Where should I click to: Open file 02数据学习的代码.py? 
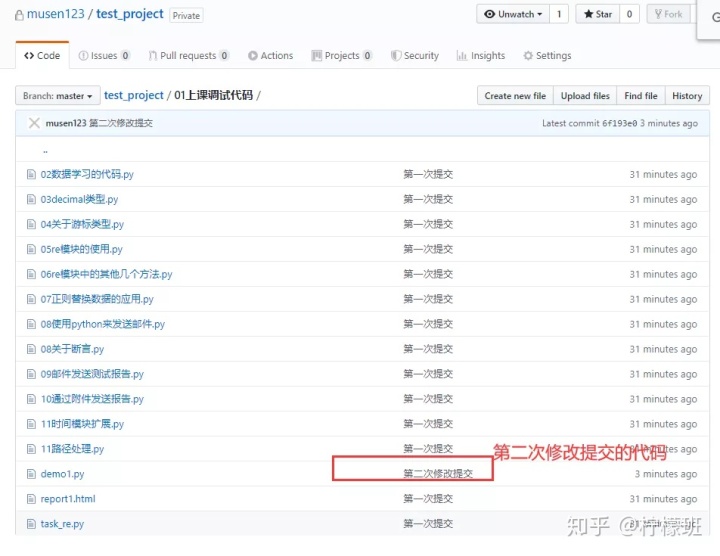87,174
